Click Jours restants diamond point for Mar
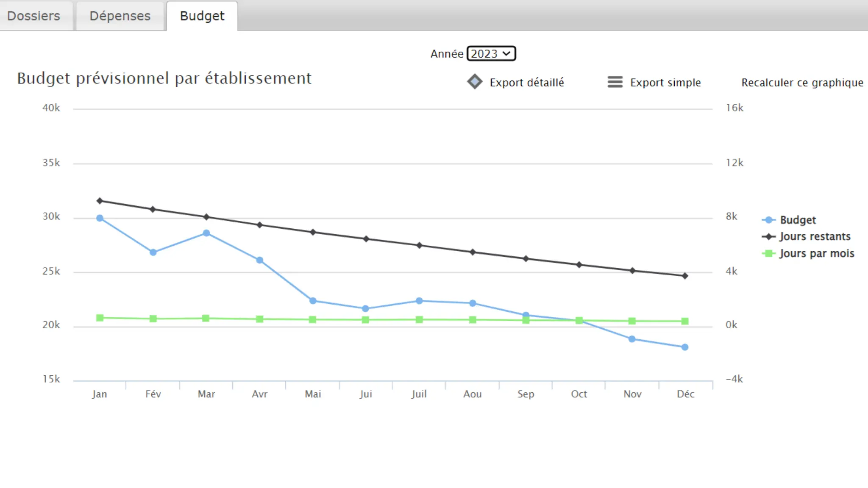The image size is (868, 488). 206,217
